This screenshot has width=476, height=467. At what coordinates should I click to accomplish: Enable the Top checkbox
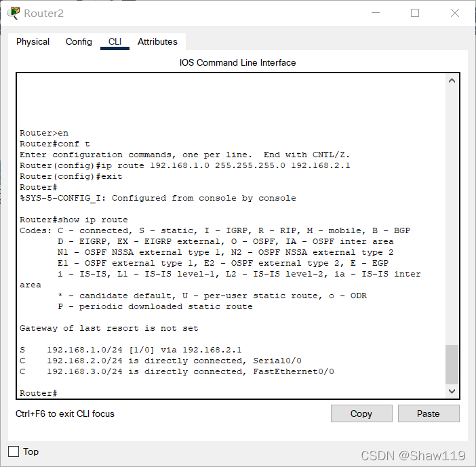14,451
